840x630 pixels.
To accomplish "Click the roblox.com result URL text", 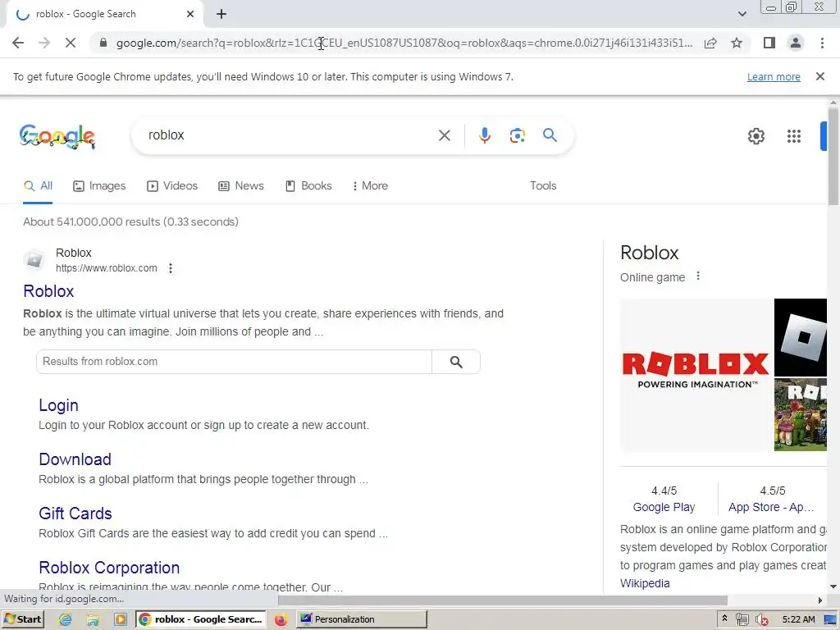I will (x=106, y=268).
